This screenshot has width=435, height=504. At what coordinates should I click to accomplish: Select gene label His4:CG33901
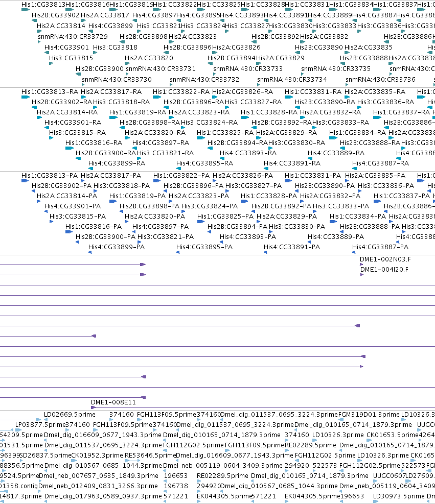pos(66,47)
